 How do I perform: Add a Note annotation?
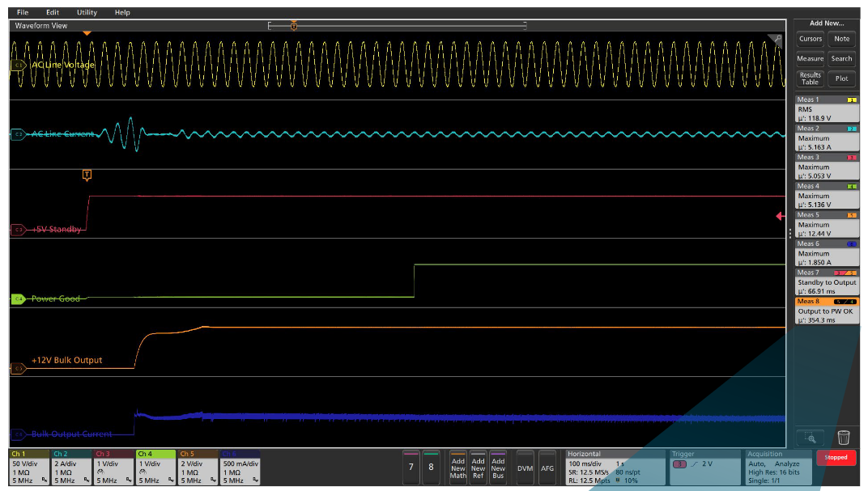(842, 39)
